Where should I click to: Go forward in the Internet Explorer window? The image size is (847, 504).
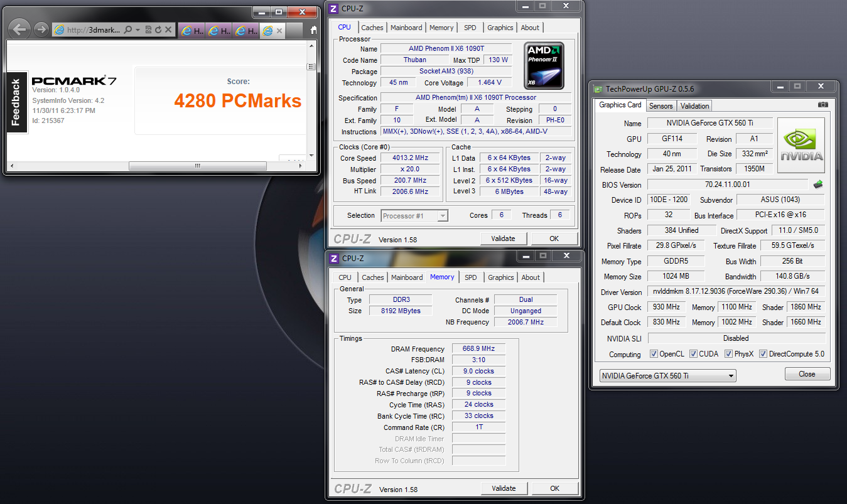(41, 29)
